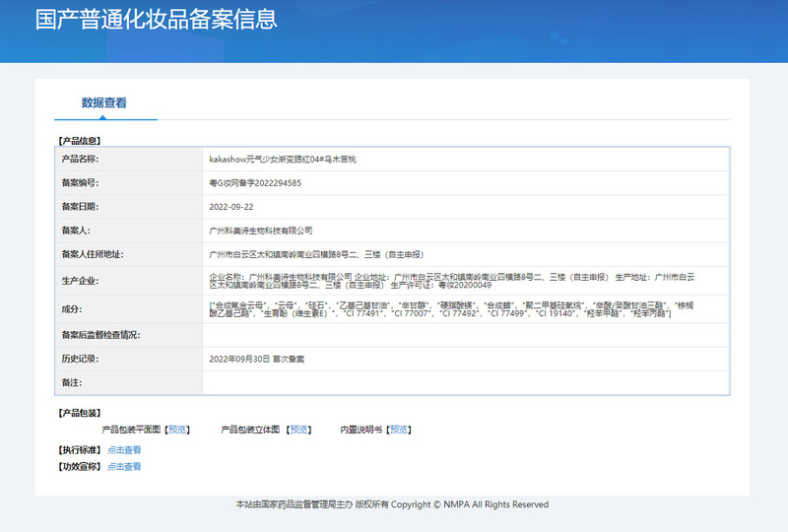Viewport: 788px width, 532px height.
Task: Open 预览 link for 内置说明书
Action: pos(399,430)
